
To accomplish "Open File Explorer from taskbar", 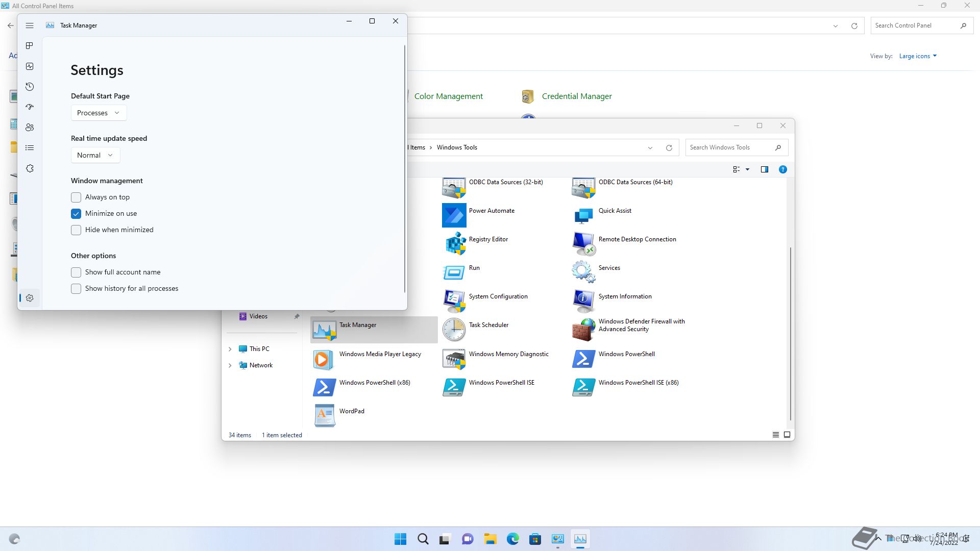I will point(491,539).
